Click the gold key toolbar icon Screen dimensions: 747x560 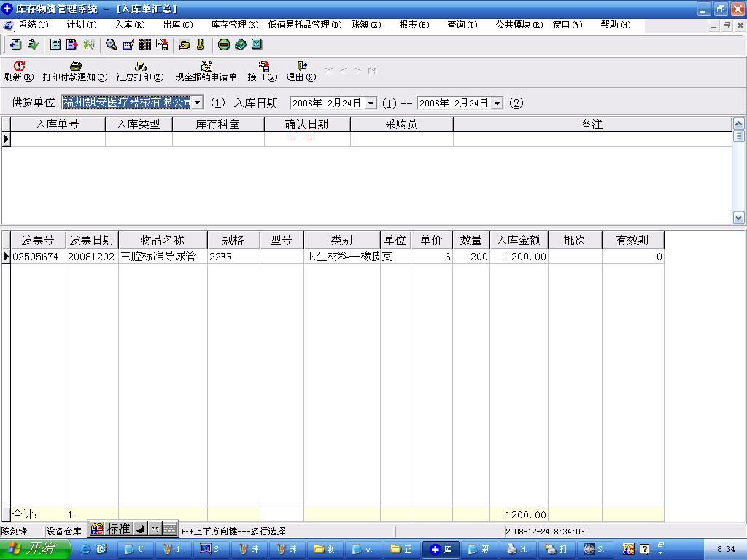(x=201, y=44)
